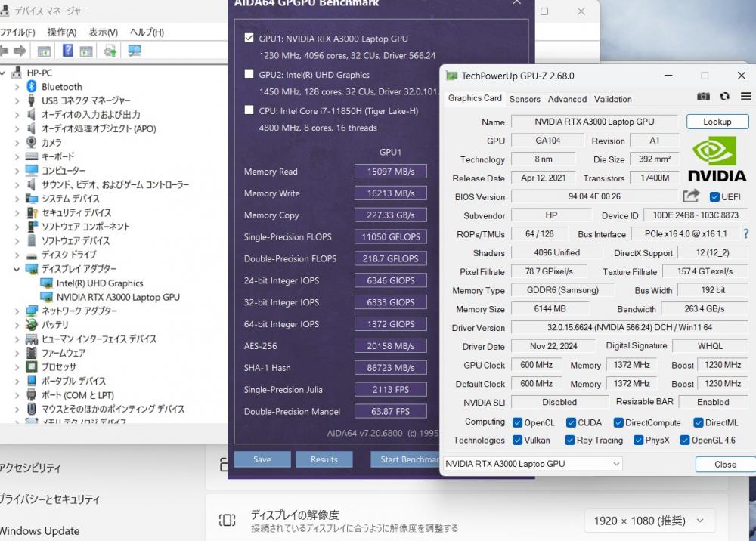Enable the GPU2 Intel UHD Graphics checkbox
The width and height of the screenshot is (756, 541).
249,74
